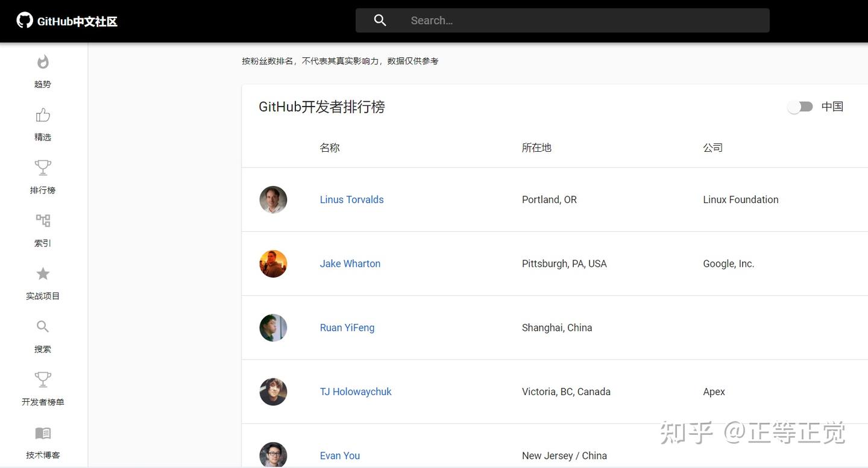868x468 pixels.
Task: Open 开发者榜单 with its trophy icon
Action: pyautogui.click(x=42, y=379)
